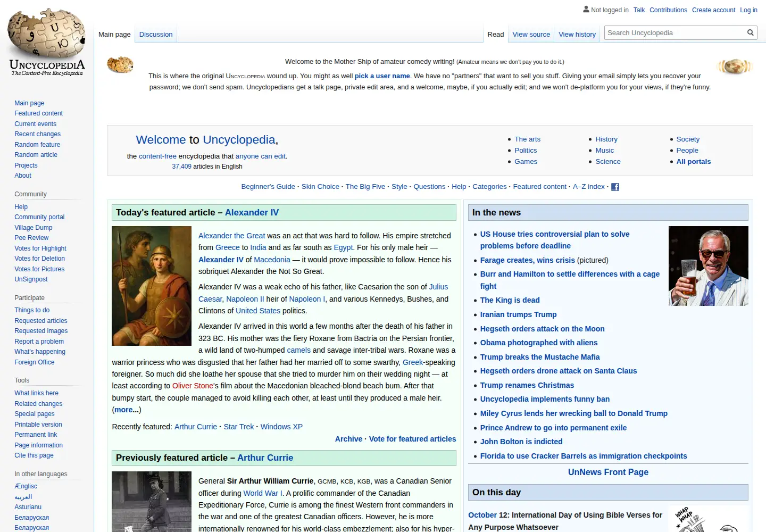The image size is (766, 532).
Task: Open Trump renames Christmas story
Action: [527, 385]
